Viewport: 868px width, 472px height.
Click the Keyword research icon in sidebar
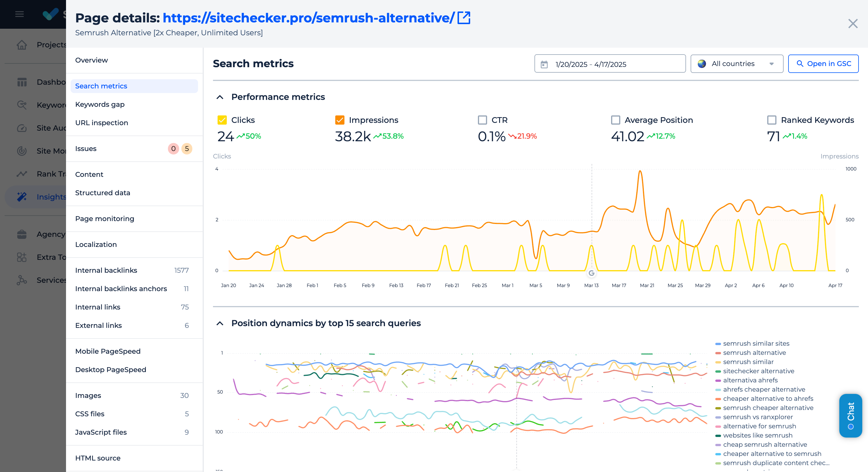click(x=22, y=105)
